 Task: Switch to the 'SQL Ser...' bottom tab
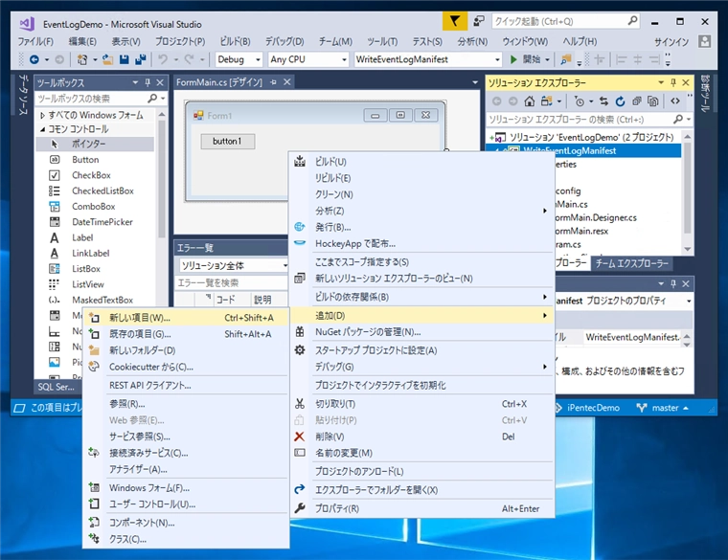click(56, 387)
